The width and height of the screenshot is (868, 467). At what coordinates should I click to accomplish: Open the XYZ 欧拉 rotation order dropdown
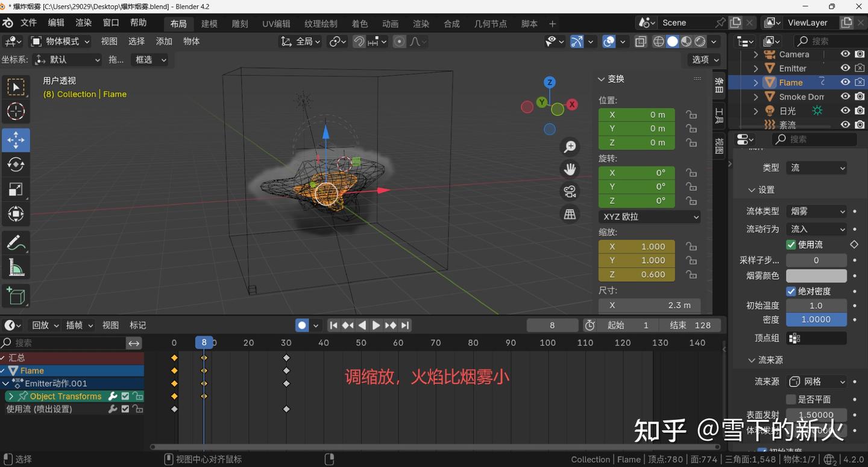point(649,216)
